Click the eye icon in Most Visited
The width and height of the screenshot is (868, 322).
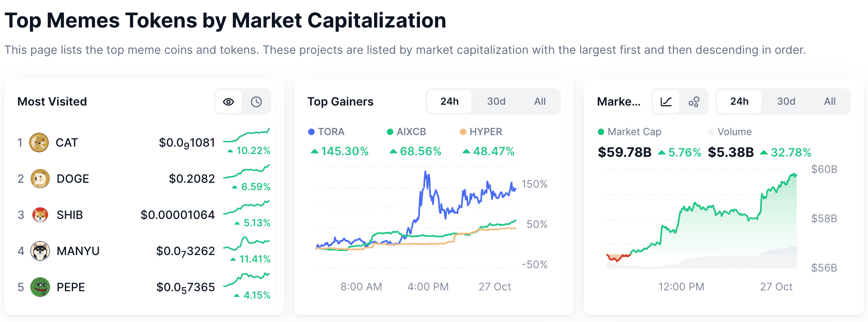pyautogui.click(x=228, y=102)
